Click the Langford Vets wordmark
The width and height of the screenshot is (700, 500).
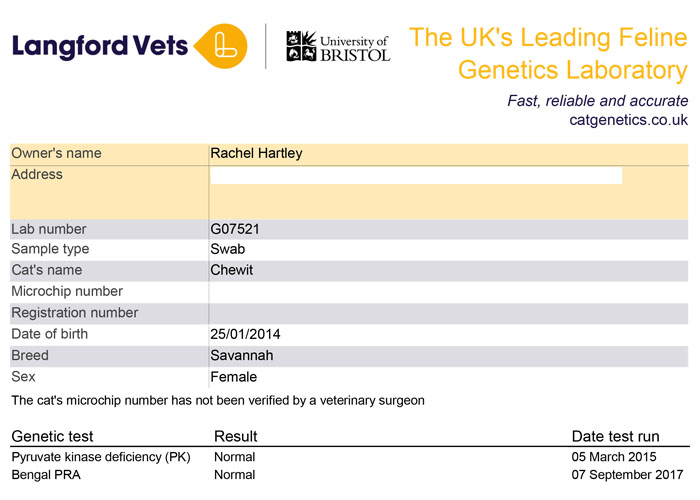coord(100,47)
